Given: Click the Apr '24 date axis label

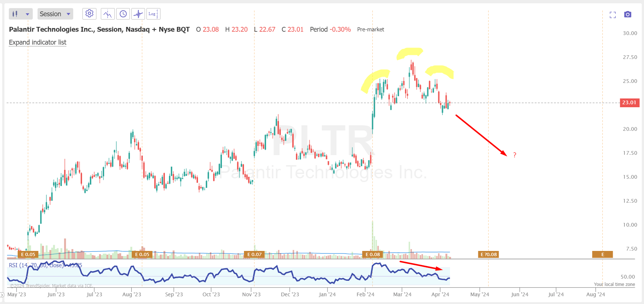Looking at the screenshot, I should pyautogui.click(x=440, y=294).
